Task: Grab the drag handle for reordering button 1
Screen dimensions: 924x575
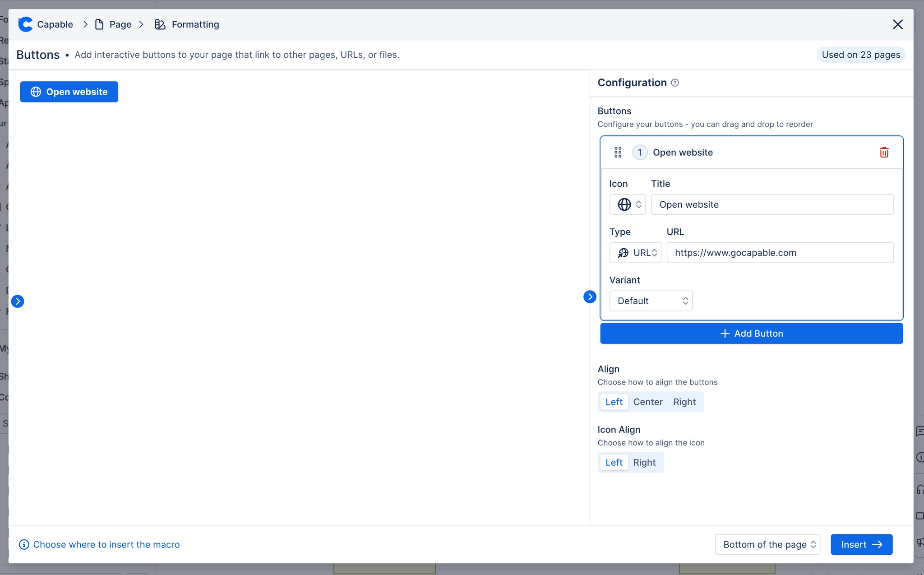Action: coord(618,152)
